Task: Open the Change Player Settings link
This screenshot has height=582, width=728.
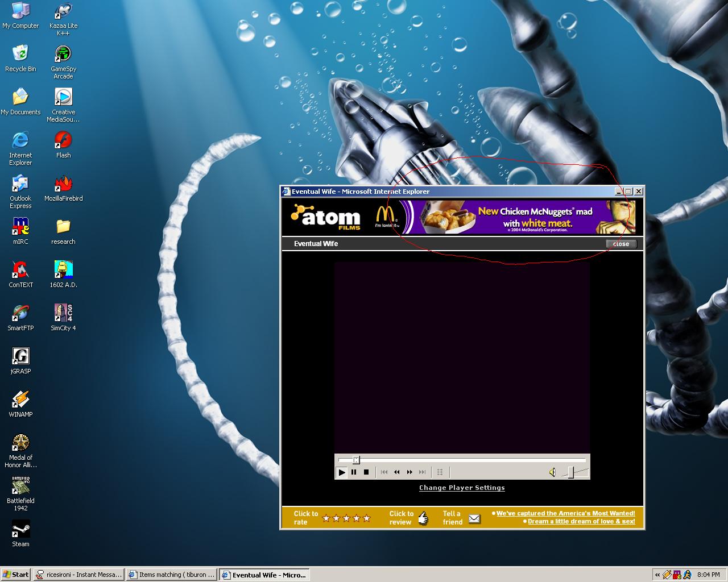Action: point(462,488)
